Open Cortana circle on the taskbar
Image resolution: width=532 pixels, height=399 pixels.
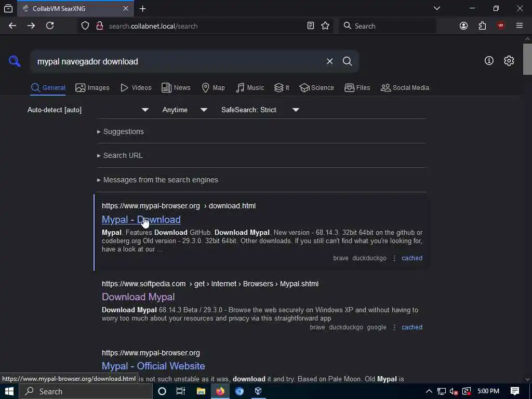point(162,391)
